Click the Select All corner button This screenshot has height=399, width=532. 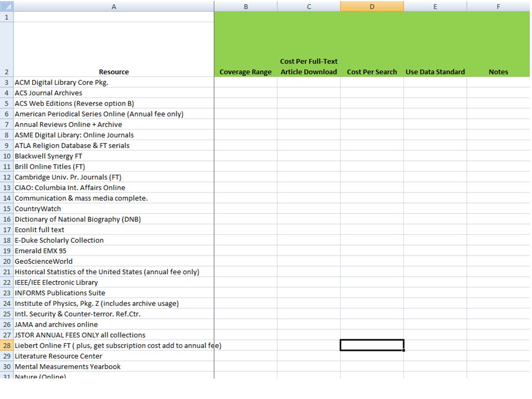coord(7,7)
